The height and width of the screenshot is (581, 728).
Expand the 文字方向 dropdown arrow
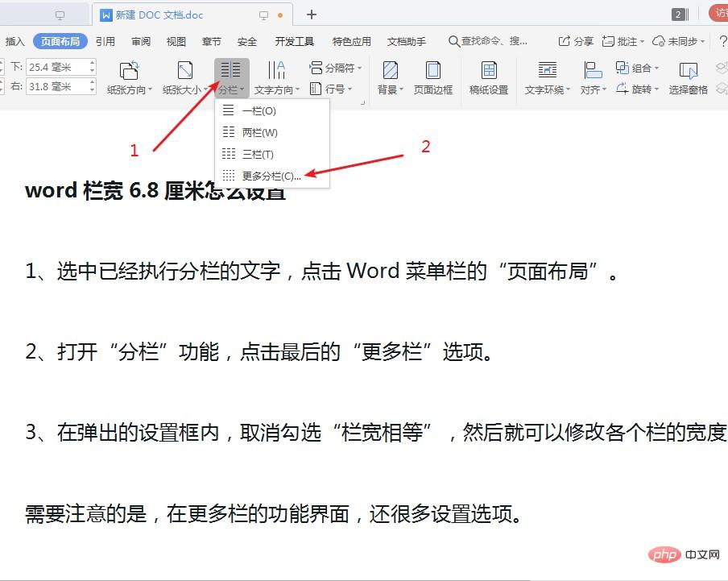click(x=297, y=89)
